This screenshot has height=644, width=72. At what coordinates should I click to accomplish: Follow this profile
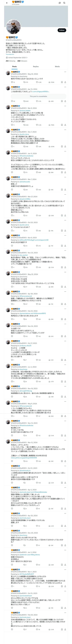tap(62, 30)
